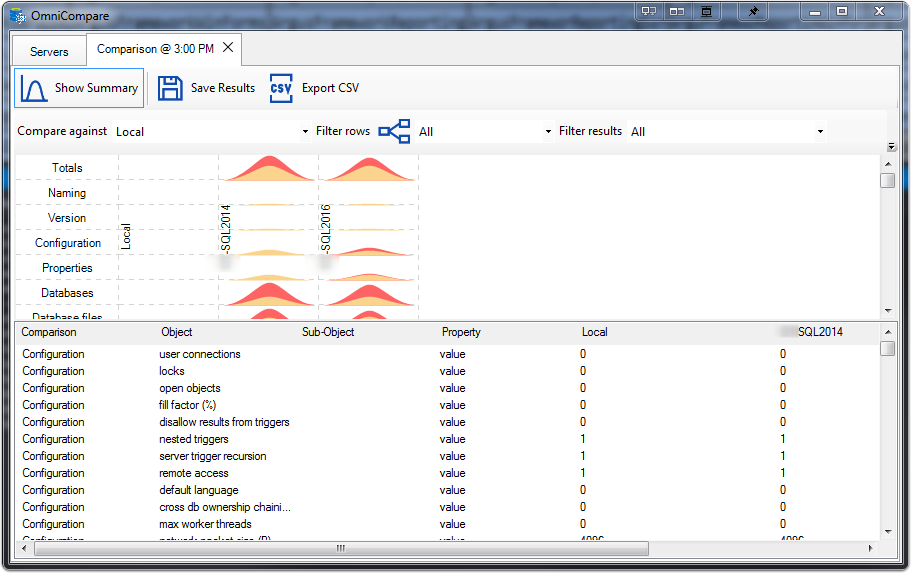Screen dimensions: 911x573
Task: Click the Show Summary bell curve icon
Action: [x=34, y=88]
